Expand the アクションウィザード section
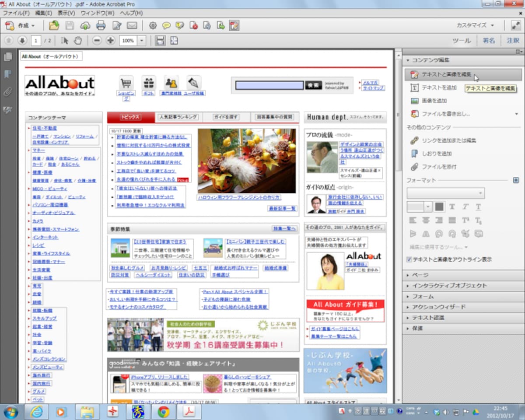The width and height of the screenshot is (525, 420). point(463,307)
